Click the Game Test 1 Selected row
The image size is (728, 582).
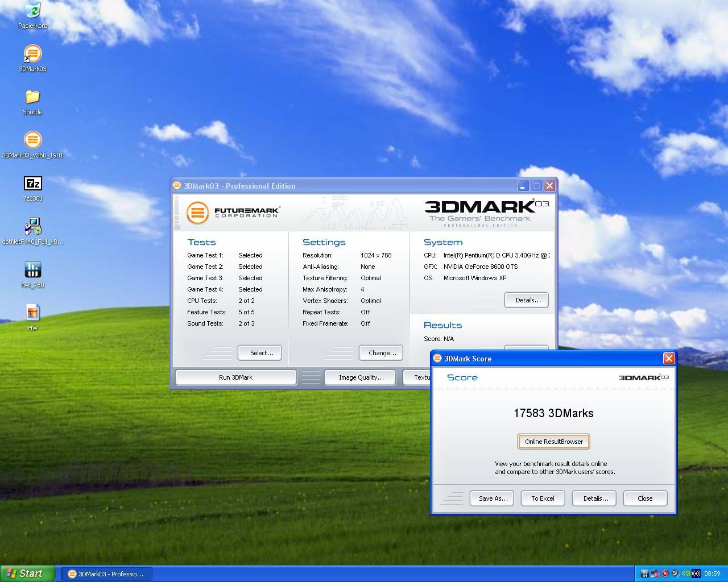(x=225, y=255)
